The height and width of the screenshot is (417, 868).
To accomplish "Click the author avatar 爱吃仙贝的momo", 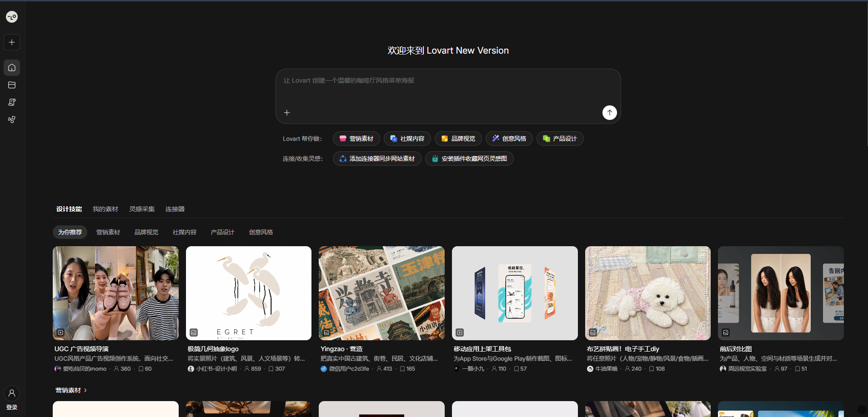I will (x=58, y=369).
